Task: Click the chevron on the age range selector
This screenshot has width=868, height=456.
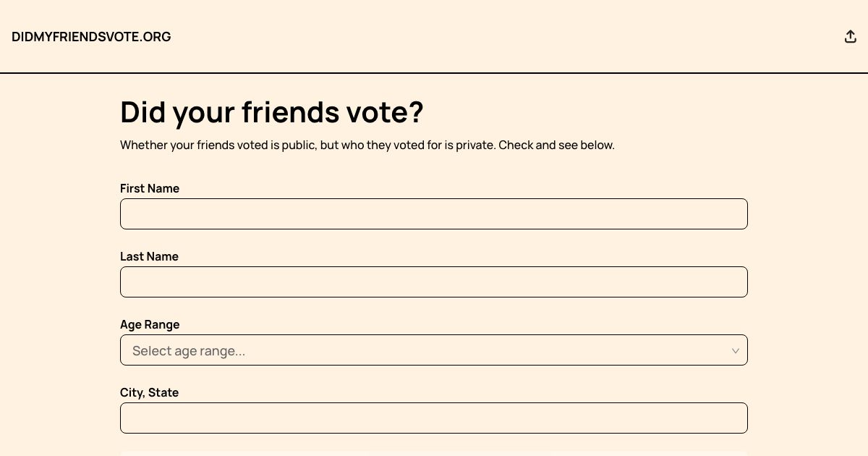Action: tap(736, 350)
